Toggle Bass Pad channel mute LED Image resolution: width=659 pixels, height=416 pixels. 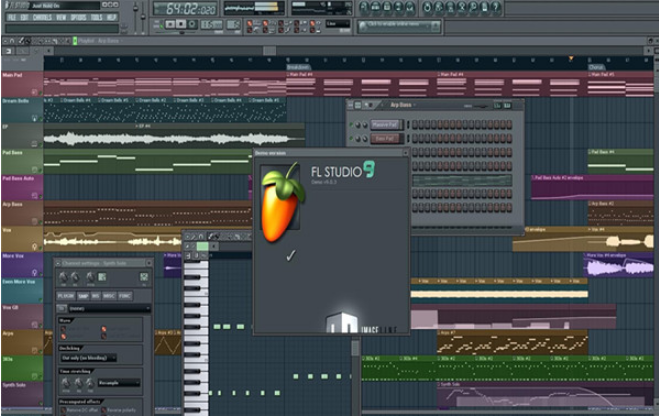(x=351, y=138)
